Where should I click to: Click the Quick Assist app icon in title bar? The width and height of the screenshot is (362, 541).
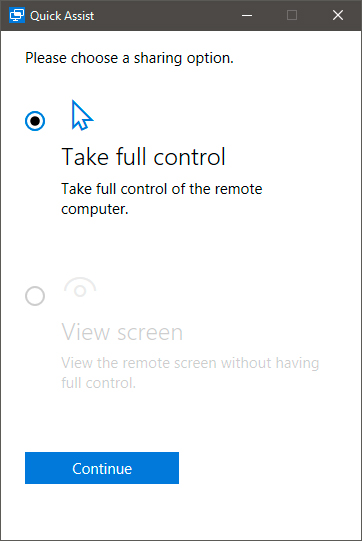click(17, 15)
